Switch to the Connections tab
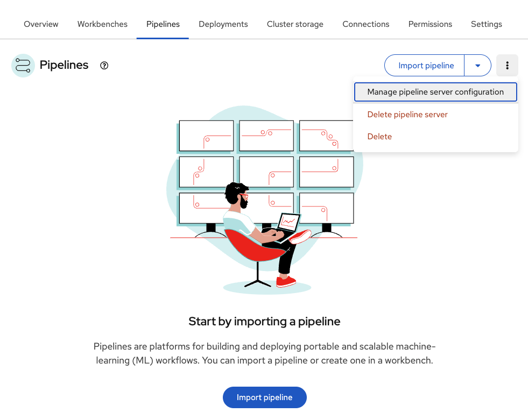The image size is (528, 420). (x=366, y=24)
